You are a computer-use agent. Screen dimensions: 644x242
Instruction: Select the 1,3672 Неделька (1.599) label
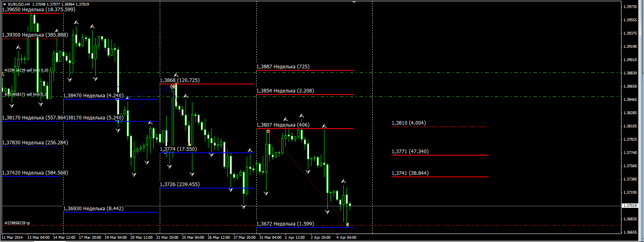(285, 224)
